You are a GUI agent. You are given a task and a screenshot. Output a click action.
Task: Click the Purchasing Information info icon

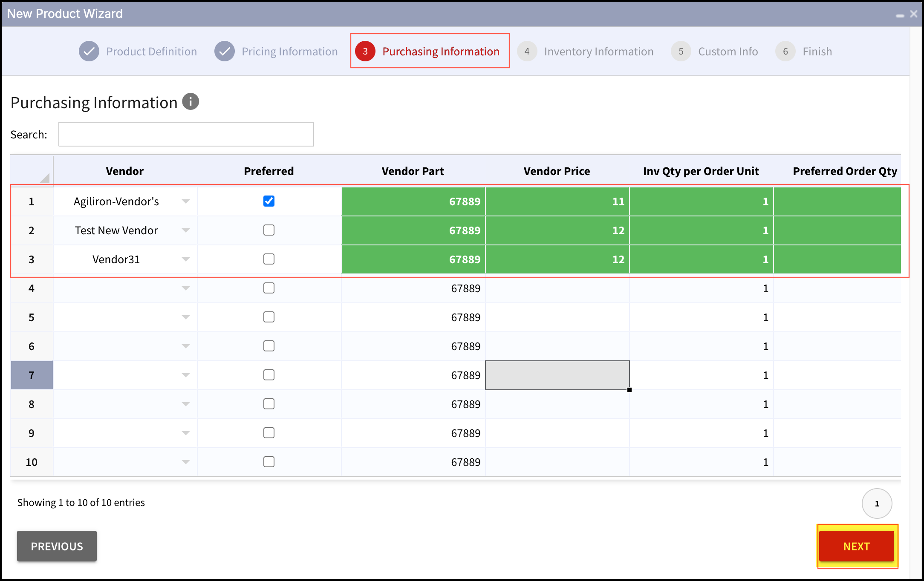coord(191,102)
